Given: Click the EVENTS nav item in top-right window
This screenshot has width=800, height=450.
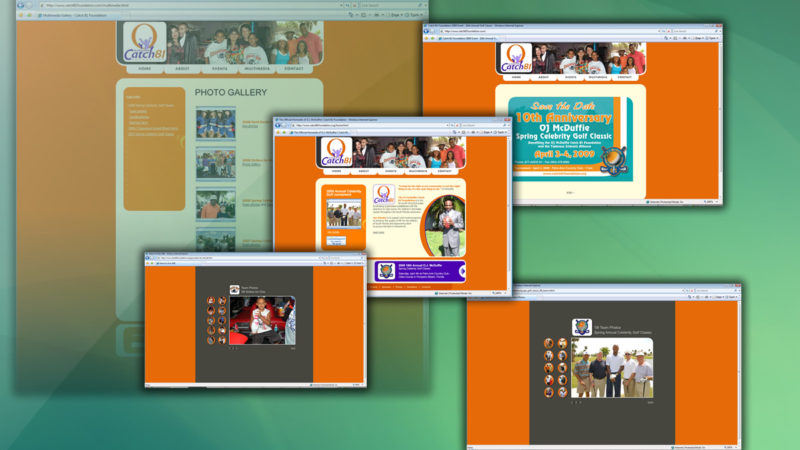Looking at the screenshot, I should (x=571, y=76).
